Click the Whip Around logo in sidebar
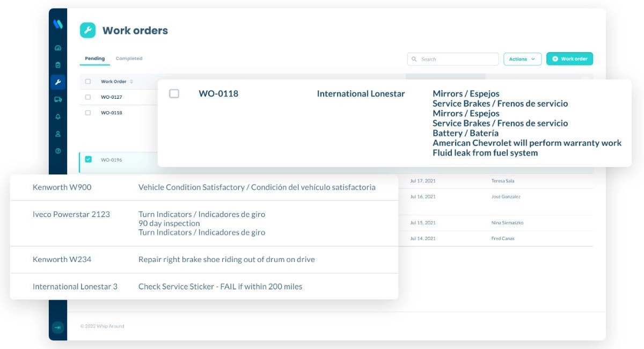The width and height of the screenshot is (644, 349). pos(58,24)
